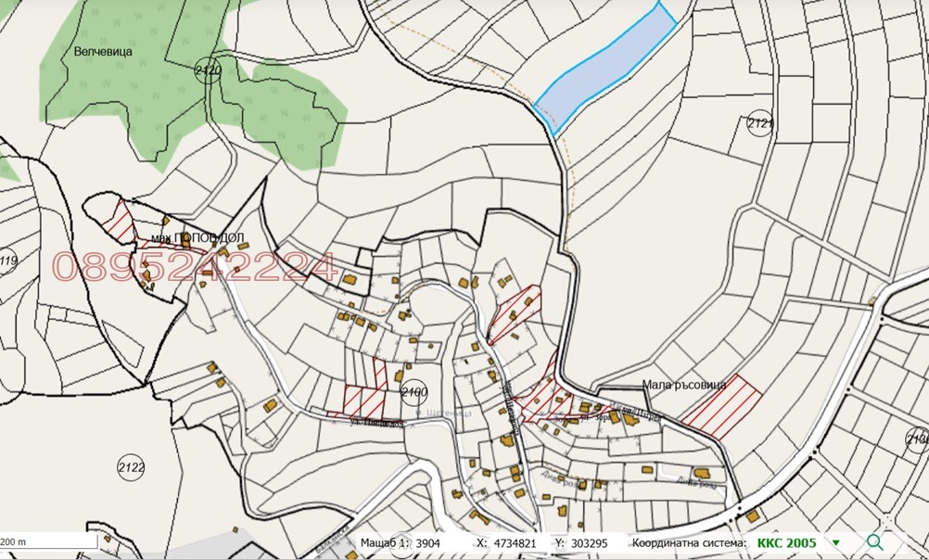Click the circled district marker 2122
This screenshot has width=929, height=560.
[x=131, y=467]
